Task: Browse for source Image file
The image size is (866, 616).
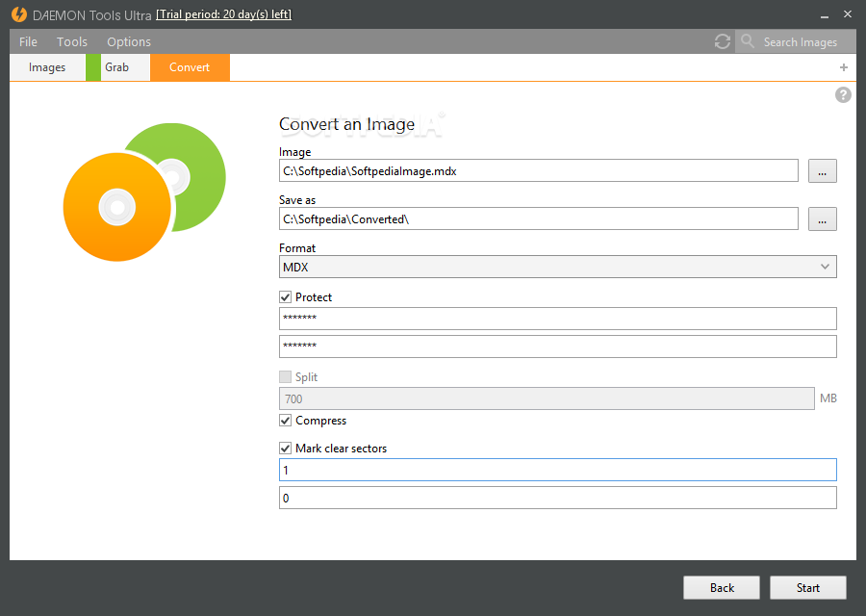Action: click(x=823, y=170)
